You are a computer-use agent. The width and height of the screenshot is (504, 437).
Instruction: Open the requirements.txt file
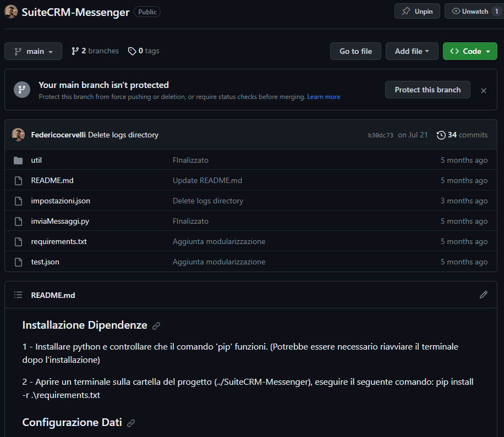[x=59, y=241]
